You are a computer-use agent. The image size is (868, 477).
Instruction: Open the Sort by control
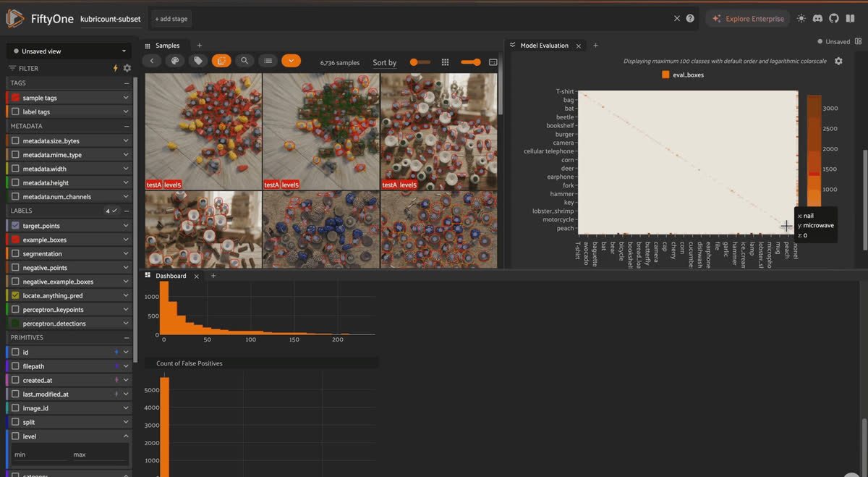tap(385, 63)
